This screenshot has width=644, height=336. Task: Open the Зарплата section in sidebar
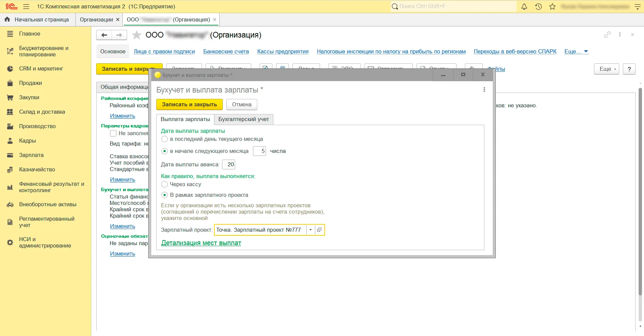tap(31, 155)
